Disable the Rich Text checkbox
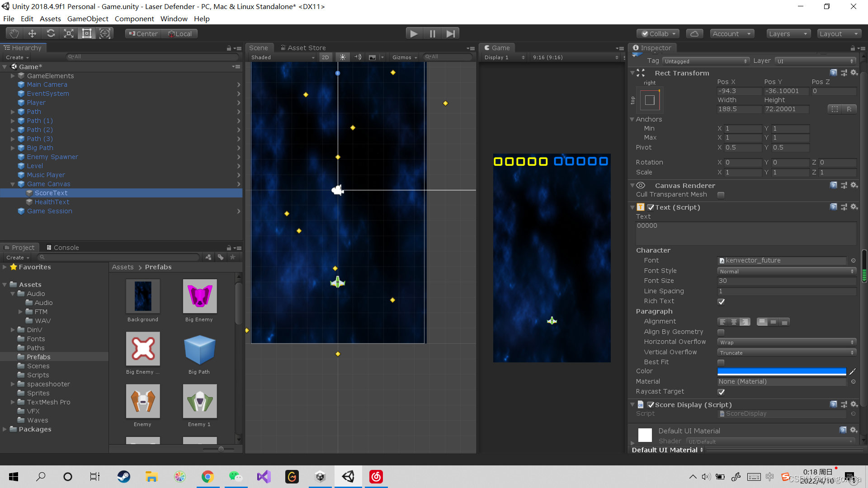 pyautogui.click(x=721, y=301)
